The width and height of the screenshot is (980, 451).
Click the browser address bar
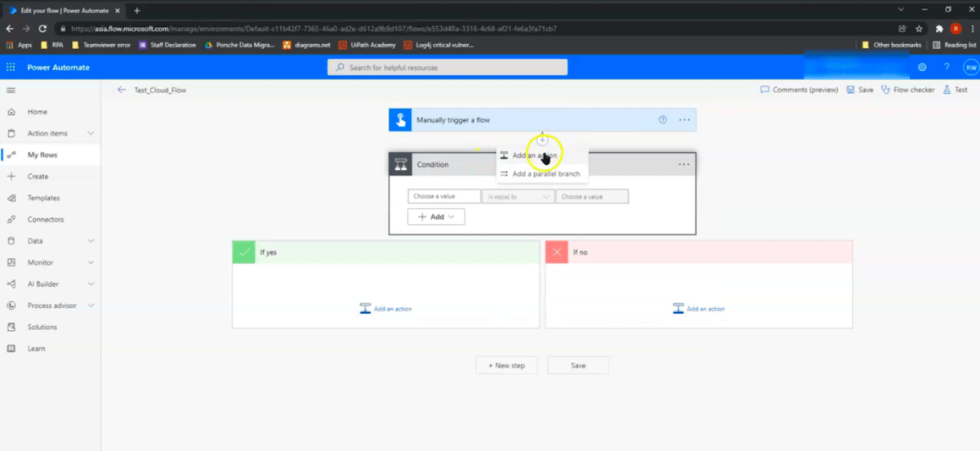474,28
